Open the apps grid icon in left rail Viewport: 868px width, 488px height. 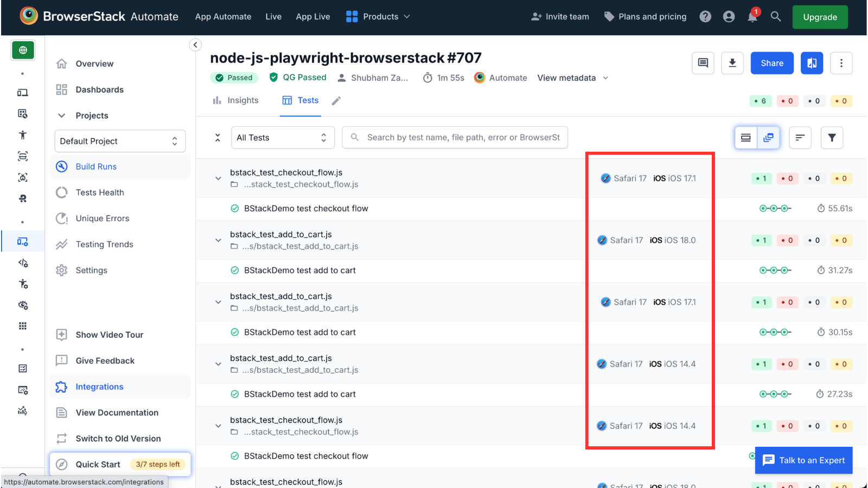pyautogui.click(x=23, y=326)
